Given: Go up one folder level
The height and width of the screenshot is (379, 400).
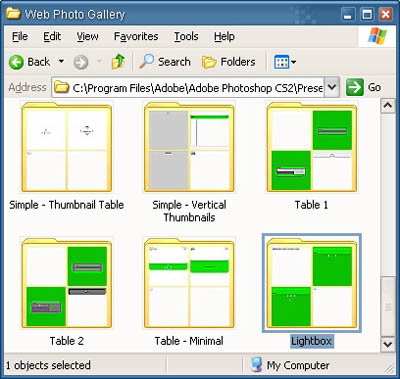Looking at the screenshot, I should click(x=118, y=62).
